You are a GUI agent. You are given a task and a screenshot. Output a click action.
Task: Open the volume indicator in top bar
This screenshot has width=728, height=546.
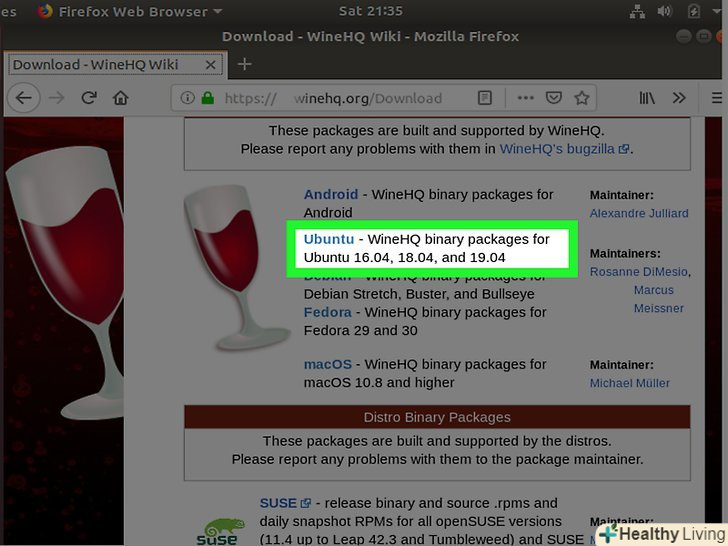(x=665, y=11)
